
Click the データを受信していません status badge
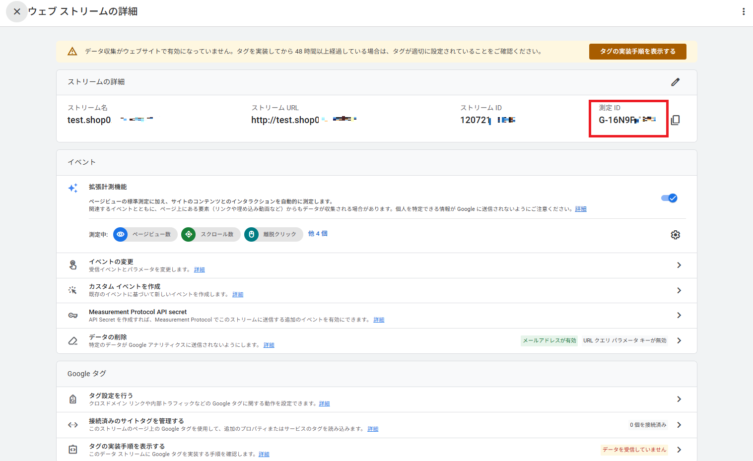click(634, 449)
